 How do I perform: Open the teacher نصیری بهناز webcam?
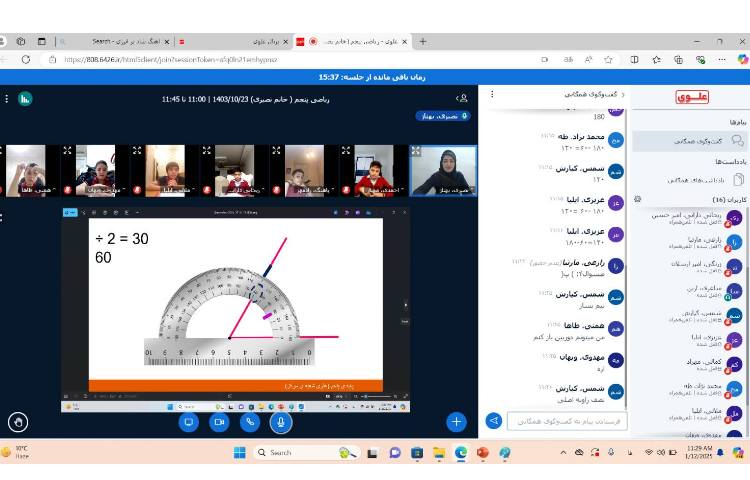click(443, 171)
